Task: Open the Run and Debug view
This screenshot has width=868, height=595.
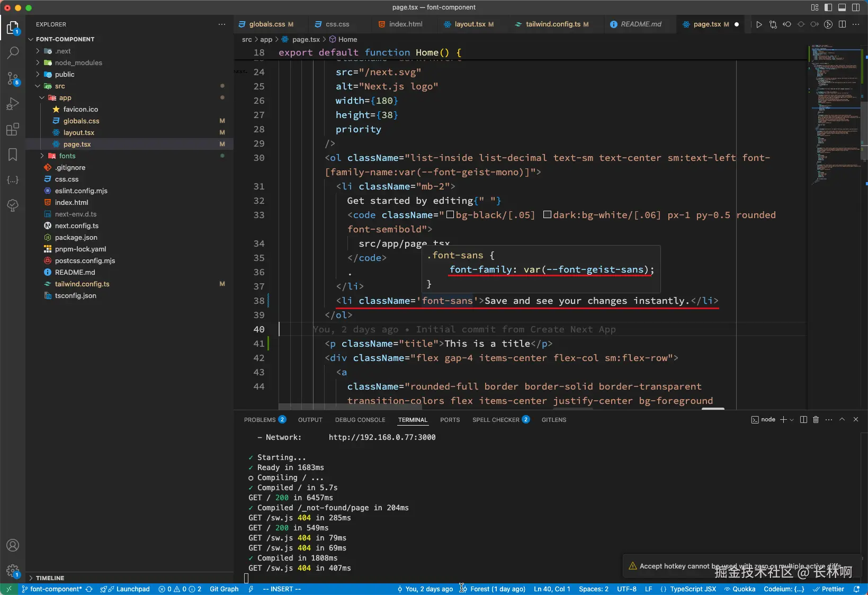Action: click(x=13, y=104)
